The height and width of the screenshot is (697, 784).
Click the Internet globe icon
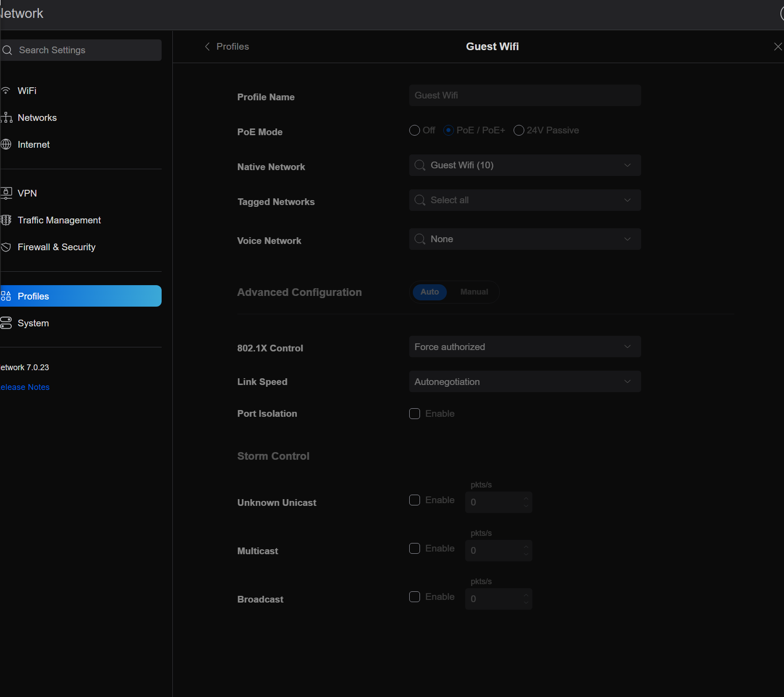(6, 145)
